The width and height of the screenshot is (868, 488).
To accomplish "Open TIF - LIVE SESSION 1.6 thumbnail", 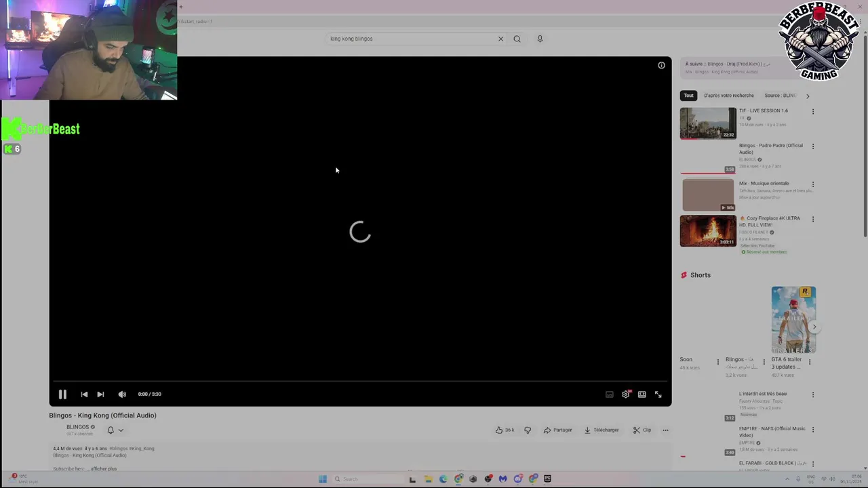I will tap(708, 123).
